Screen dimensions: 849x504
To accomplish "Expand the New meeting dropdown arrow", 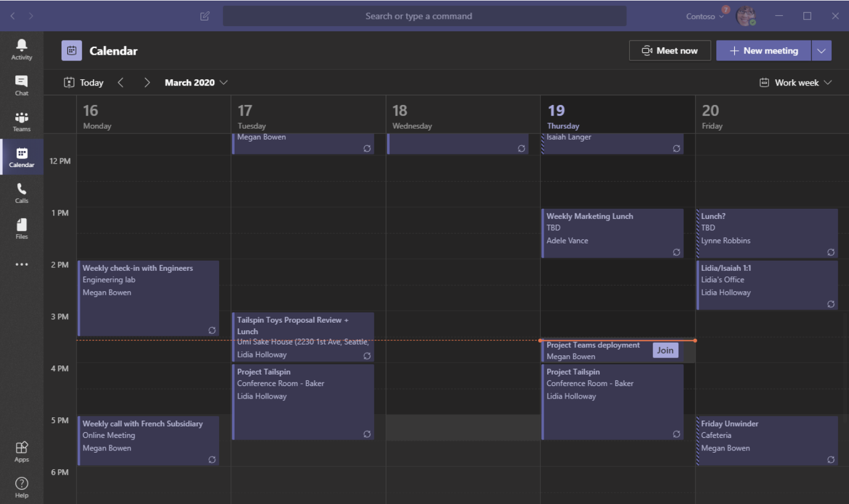I will [822, 50].
